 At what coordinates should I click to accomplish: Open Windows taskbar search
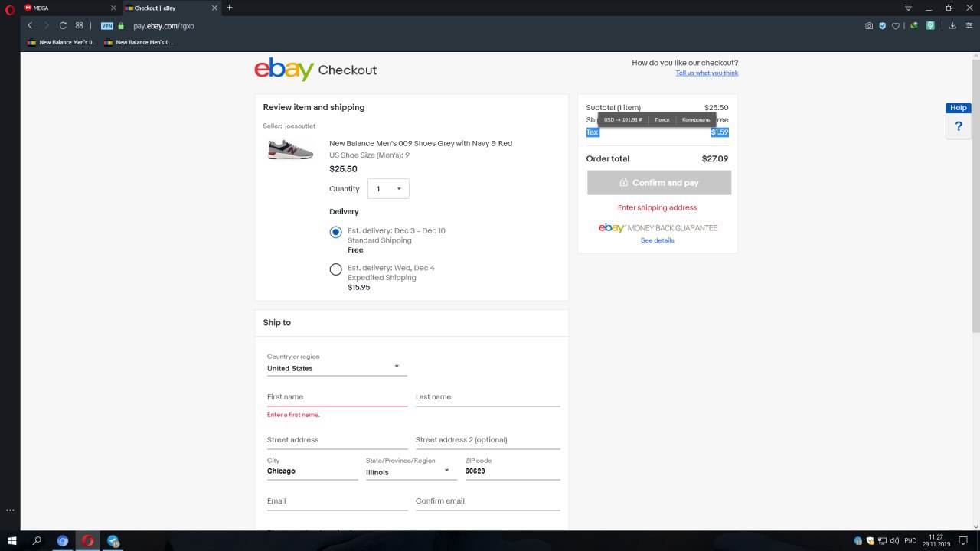(x=37, y=540)
